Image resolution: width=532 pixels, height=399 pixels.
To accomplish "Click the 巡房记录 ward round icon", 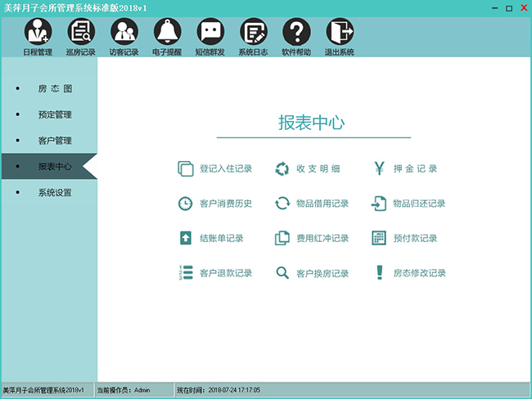I will [81, 33].
